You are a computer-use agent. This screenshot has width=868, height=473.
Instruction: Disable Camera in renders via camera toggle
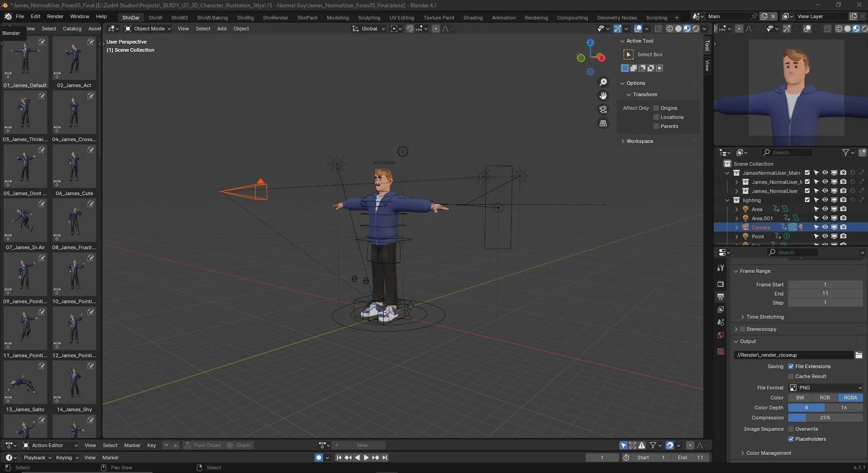(844, 227)
